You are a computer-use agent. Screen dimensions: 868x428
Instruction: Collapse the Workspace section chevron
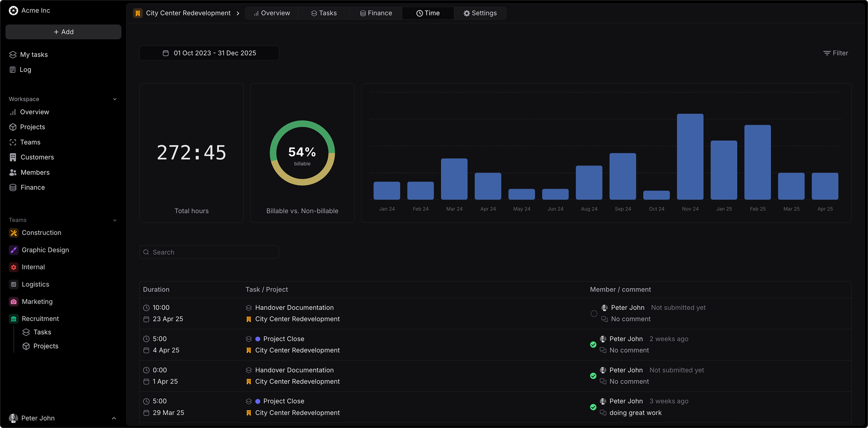click(x=115, y=99)
